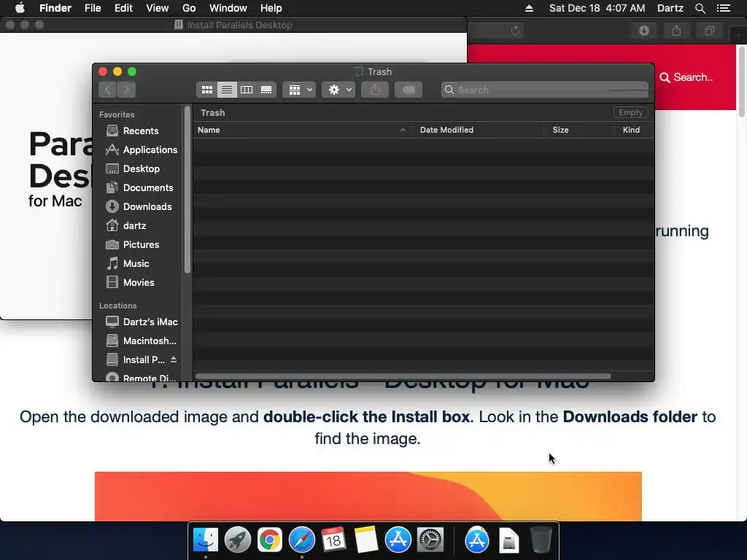The height and width of the screenshot is (560, 747).
Task: Go back with Finder's back arrow
Action: tap(108, 90)
